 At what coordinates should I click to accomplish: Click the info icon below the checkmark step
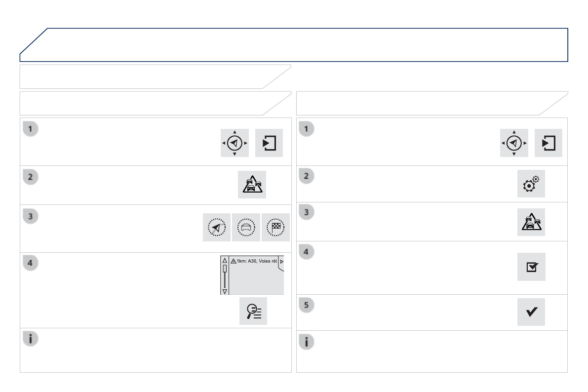tap(307, 342)
